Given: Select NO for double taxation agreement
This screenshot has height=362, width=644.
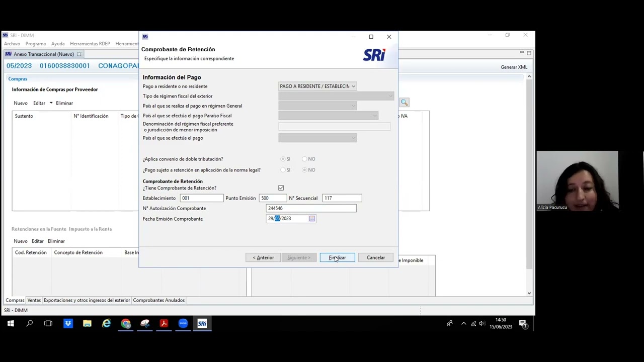Looking at the screenshot, I should coord(305,159).
